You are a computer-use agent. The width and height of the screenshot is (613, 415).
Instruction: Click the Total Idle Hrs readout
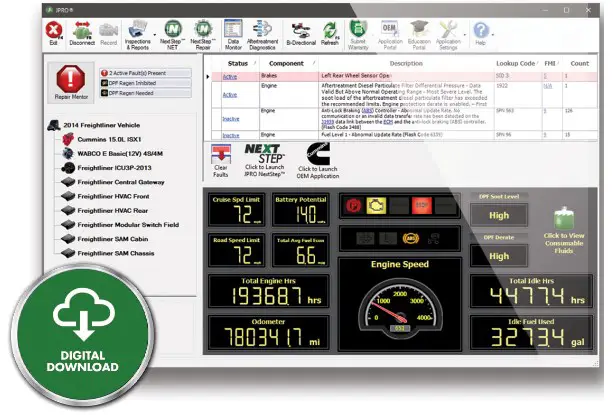(531, 292)
